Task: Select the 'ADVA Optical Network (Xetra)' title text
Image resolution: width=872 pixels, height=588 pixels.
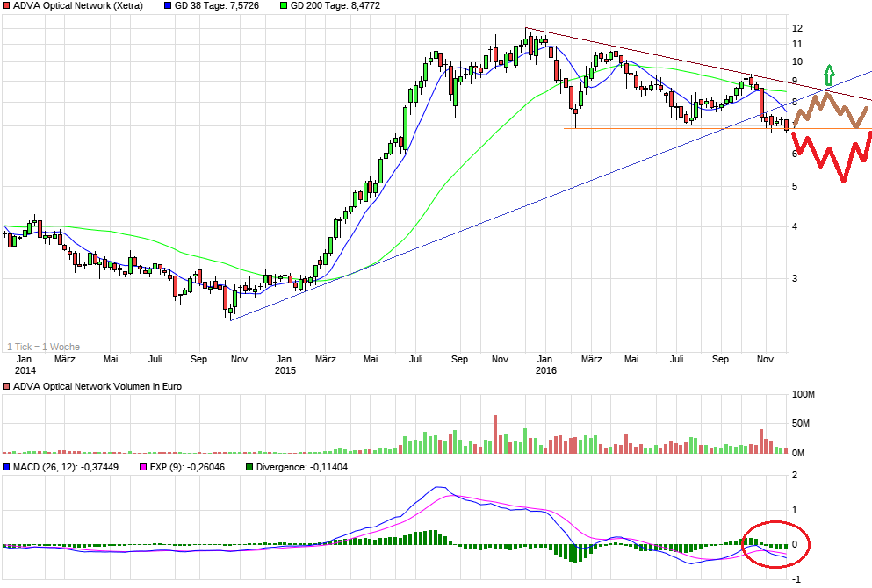Action: click(78, 5)
